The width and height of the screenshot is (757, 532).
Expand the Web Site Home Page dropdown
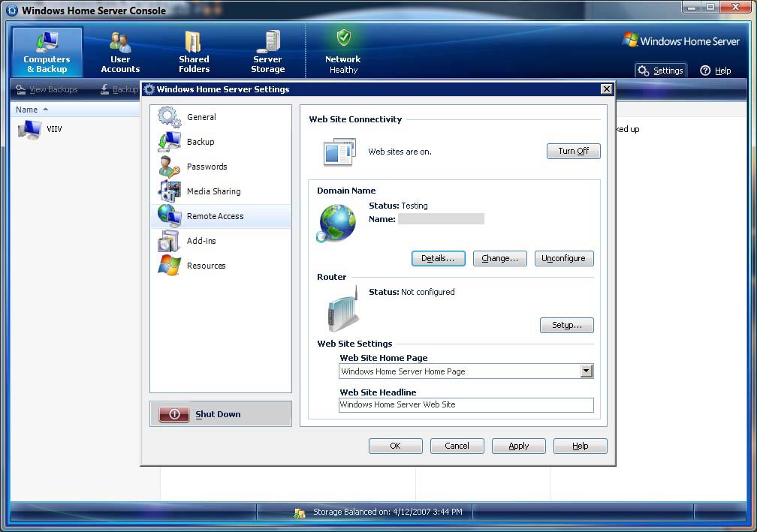point(586,371)
